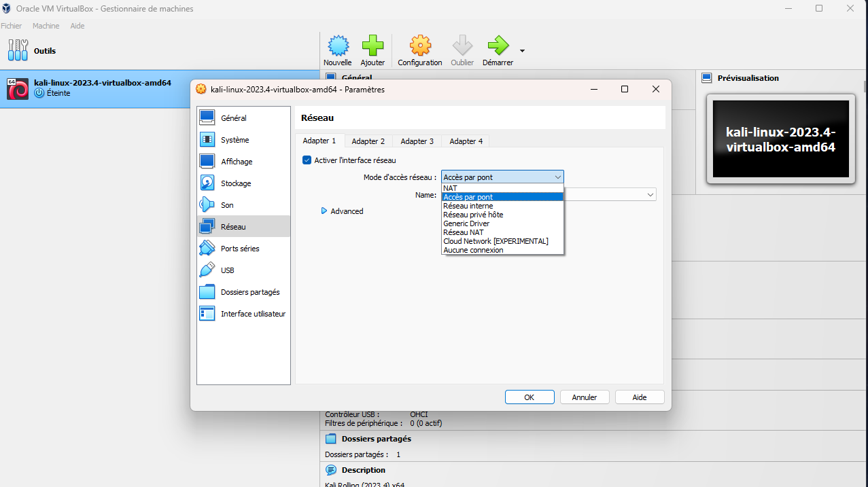Click the Nouvelle toolbar icon
Image resolution: width=868 pixels, height=487 pixels.
[x=338, y=46]
